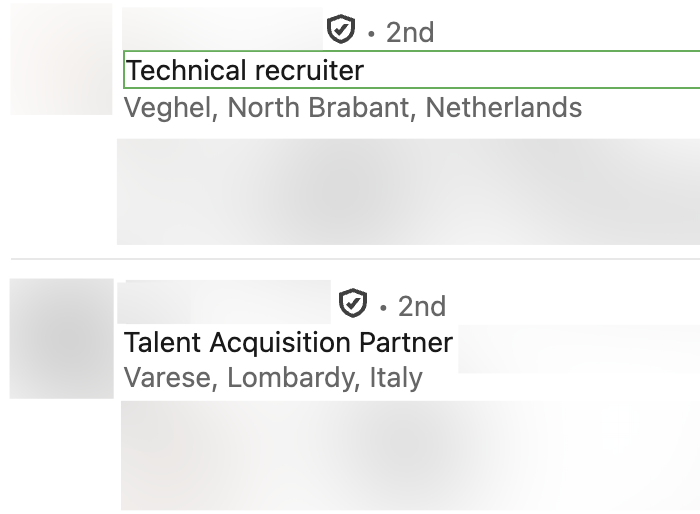Click the "Varese, Lombardy, Italy" location
Image resolution: width=700 pixels, height=514 pixels.
point(273,378)
